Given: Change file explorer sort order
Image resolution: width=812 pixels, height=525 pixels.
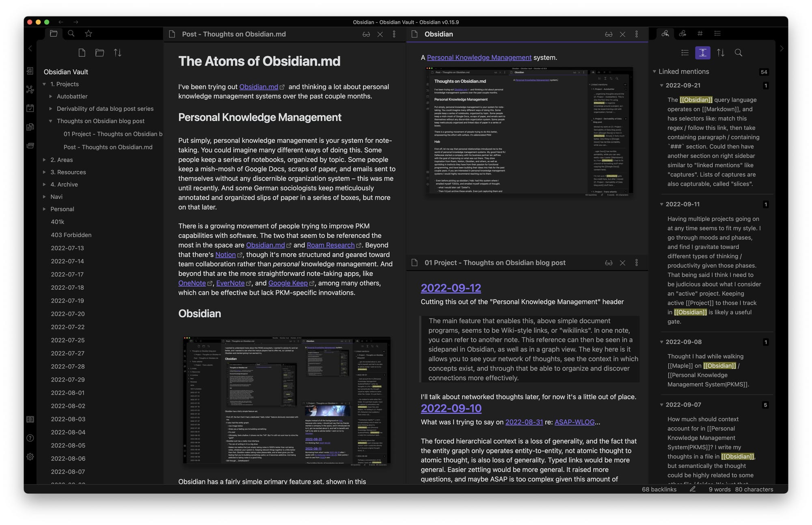Looking at the screenshot, I should 117,53.
